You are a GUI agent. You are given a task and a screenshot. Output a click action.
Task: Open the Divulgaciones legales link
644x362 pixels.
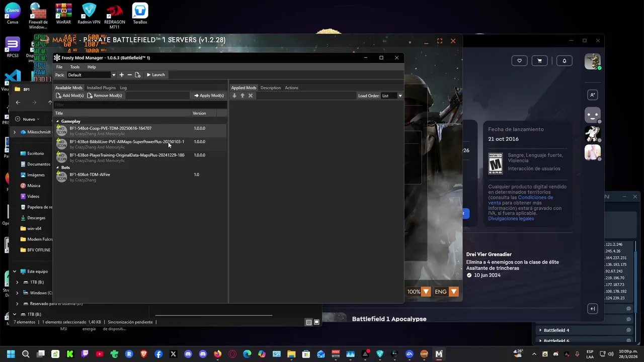[x=511, y=219]
